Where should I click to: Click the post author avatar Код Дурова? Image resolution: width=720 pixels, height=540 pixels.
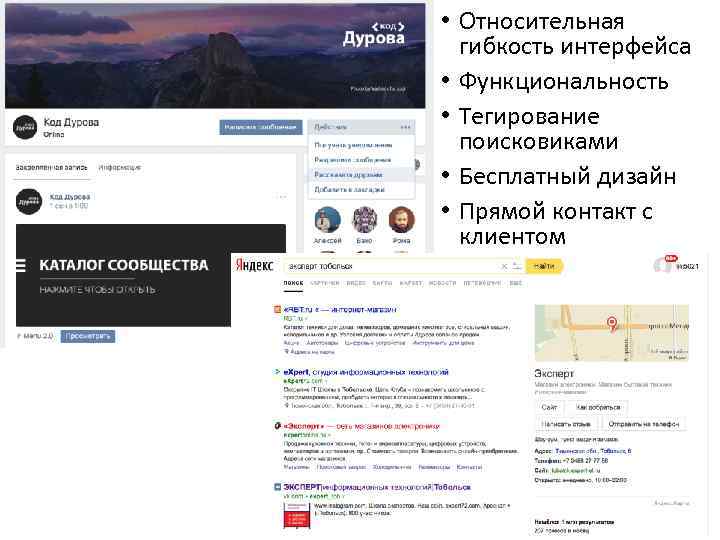pyautogui.click(x=28, y=202)
